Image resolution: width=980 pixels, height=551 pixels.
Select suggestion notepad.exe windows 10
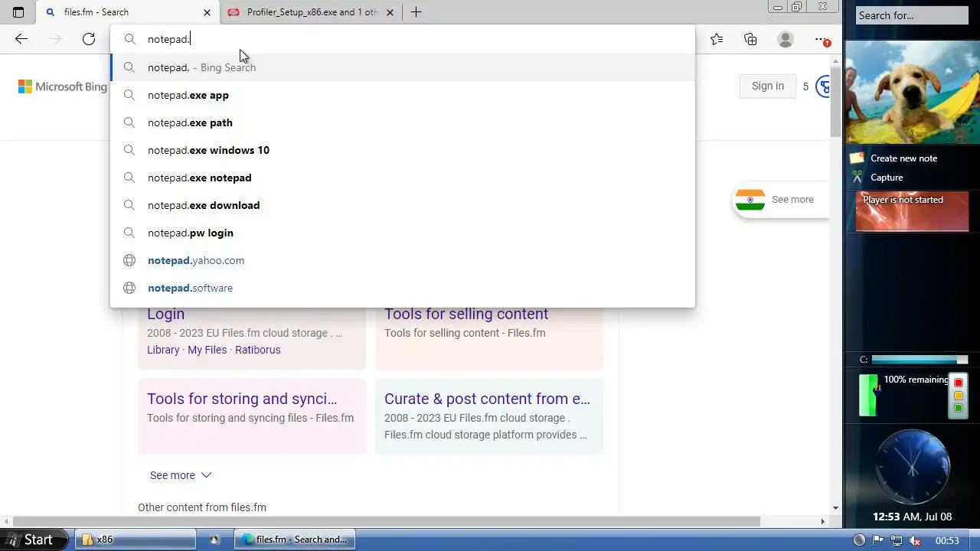click(x=403, y=150)
